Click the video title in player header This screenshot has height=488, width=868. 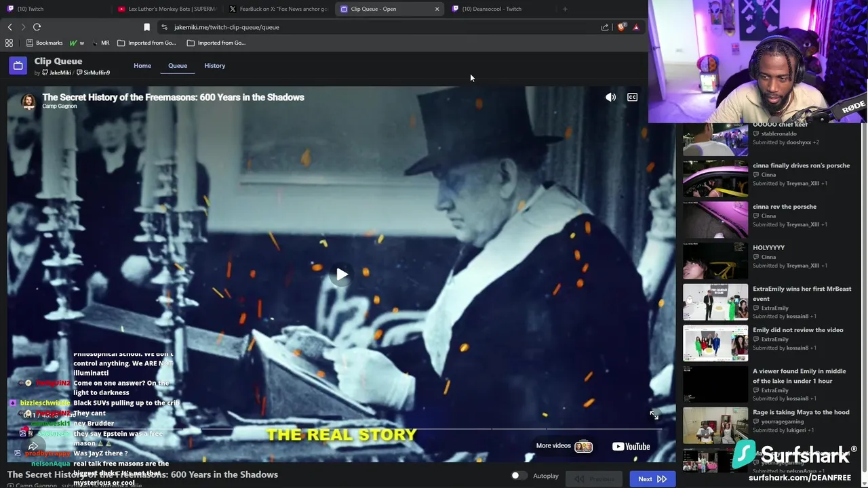click(x=173, y=97)
